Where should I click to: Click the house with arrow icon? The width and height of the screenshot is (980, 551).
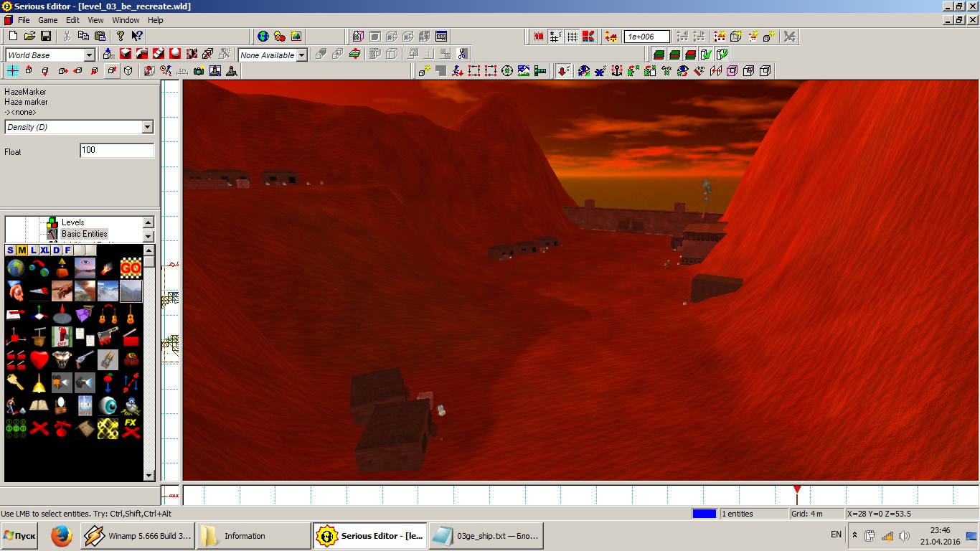[x=611, y=36]
